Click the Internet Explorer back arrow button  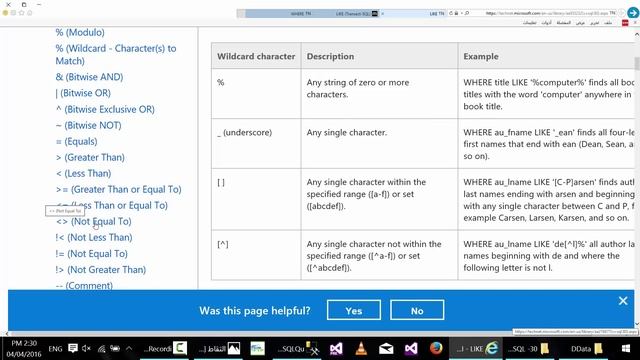[633, 13]
